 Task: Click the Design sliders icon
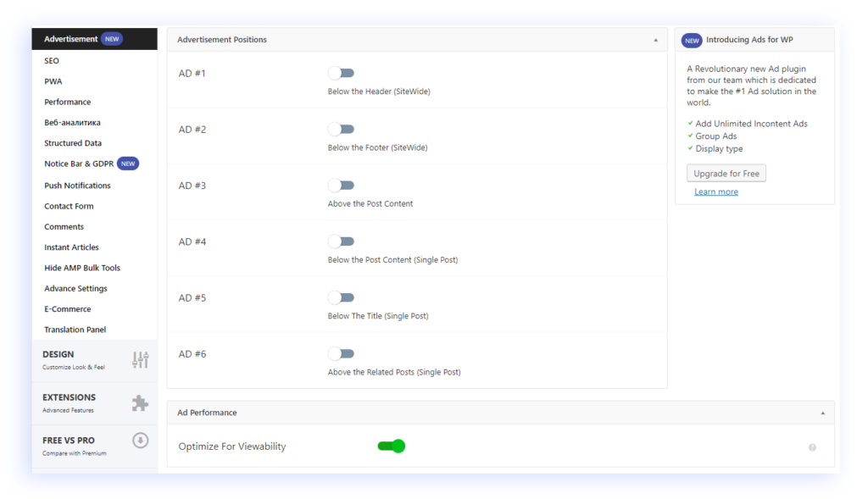[140, 359]
